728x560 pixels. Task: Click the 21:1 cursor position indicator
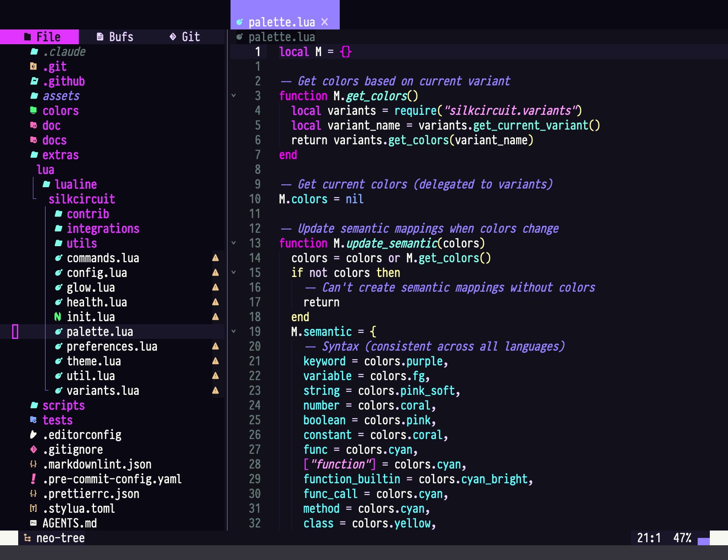pyautogui.click(x=649, y=538)
